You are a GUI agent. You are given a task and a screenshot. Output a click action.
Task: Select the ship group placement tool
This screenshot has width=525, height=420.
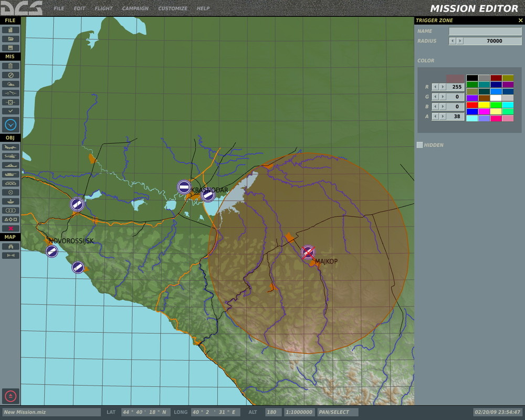10,165
